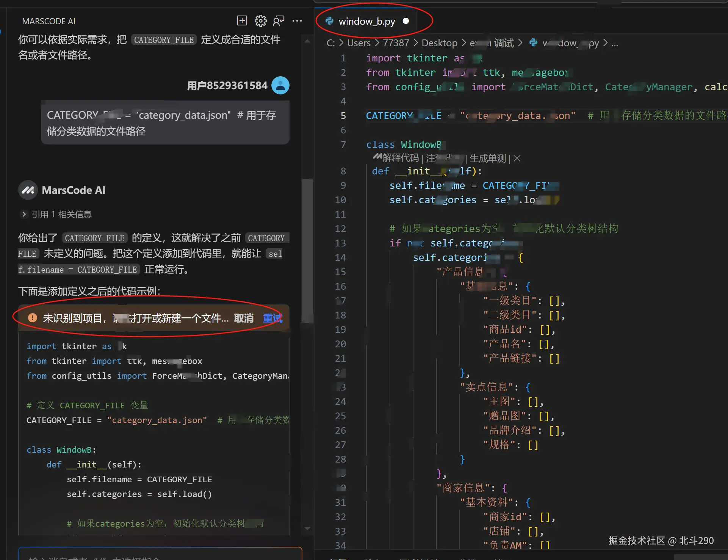The height and width of the screenshot is (560, 728).
Task: Click the Python icon in breadcrumb
Action: coord(533,43)
